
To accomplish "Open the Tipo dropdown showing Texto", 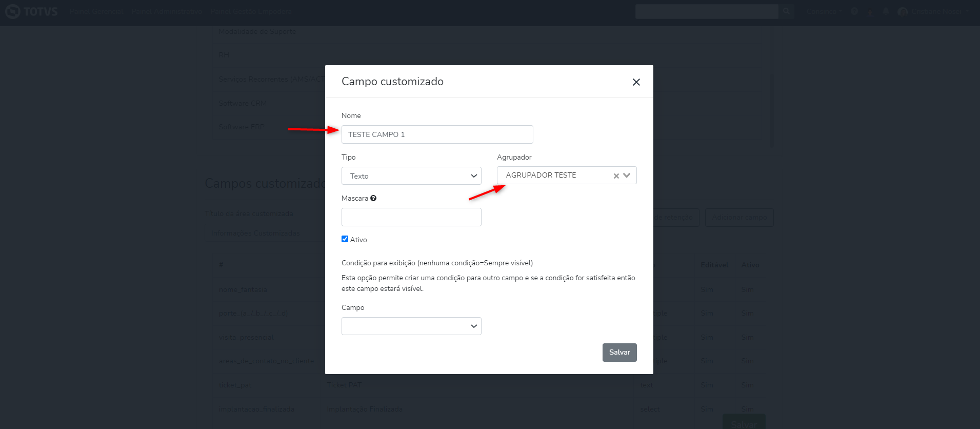I will point(411,176).
